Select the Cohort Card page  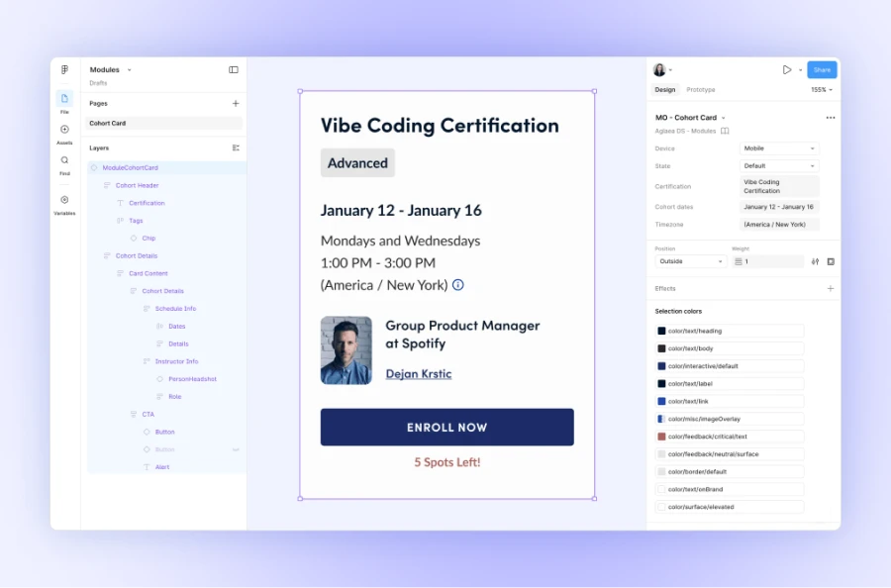click(x=163, y=124)
